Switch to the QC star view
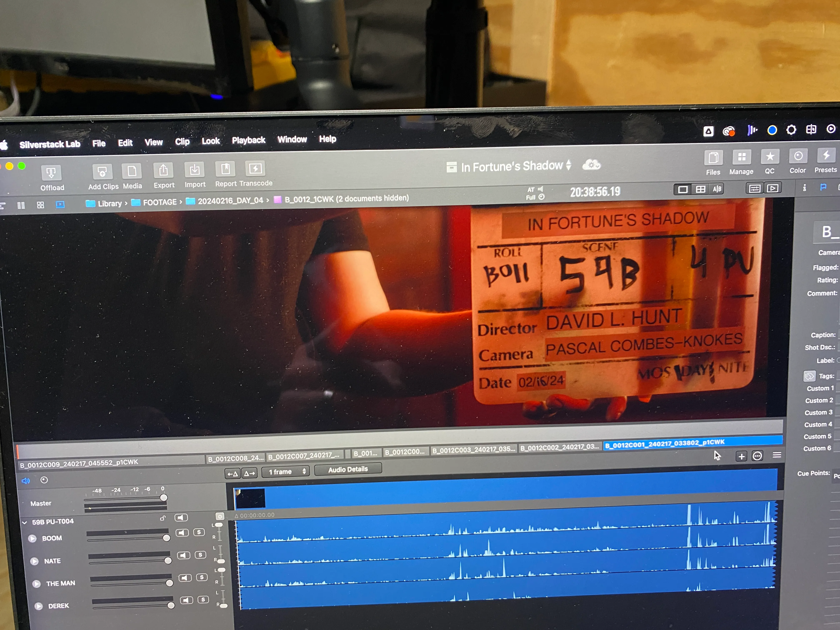This screenshot has height=630, width=840. (x=770, y=156)
